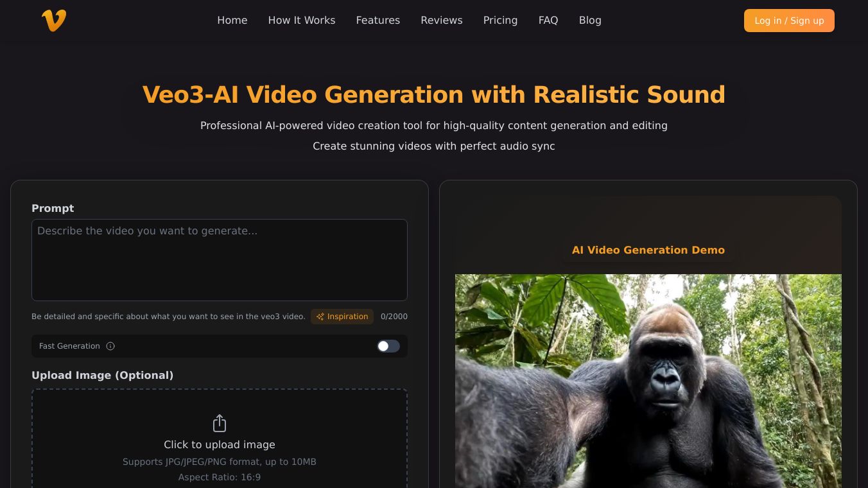868x488 pixels.
Task: Go to How It Works section
Action: tap(302, 21)
